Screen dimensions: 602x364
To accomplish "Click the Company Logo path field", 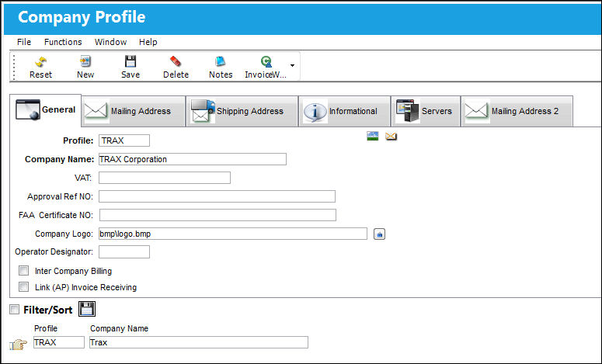I will point(233,234).
